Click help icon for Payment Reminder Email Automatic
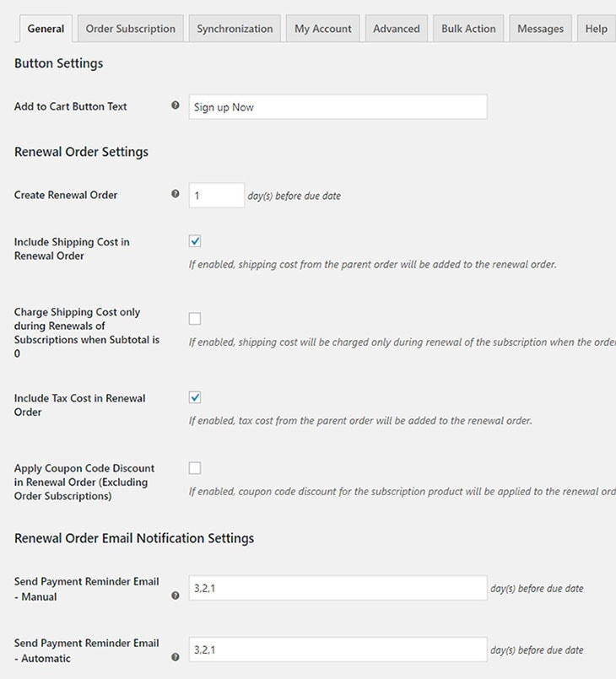The image size is (616, 679). click(x=176, y=657)
